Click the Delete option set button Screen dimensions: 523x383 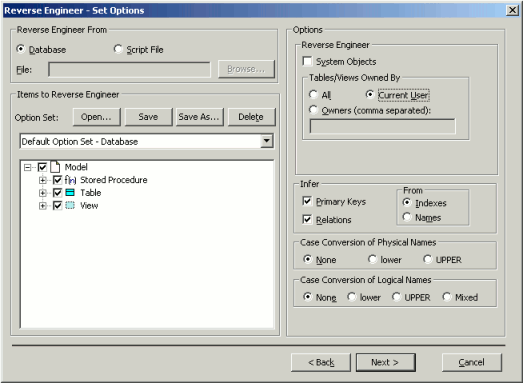click(x=251, y=117)
